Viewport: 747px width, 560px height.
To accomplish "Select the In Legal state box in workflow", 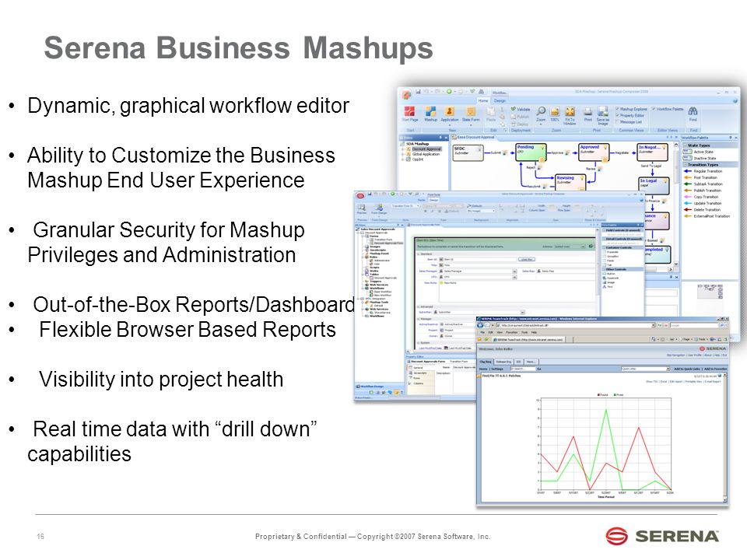I will 654,186.
